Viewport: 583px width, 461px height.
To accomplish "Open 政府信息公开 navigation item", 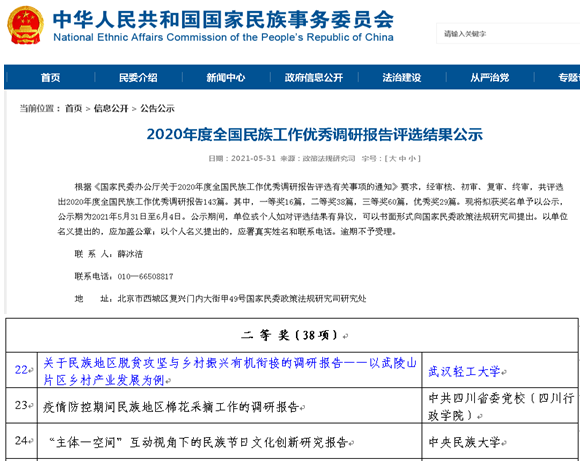I will coord(313,77).
